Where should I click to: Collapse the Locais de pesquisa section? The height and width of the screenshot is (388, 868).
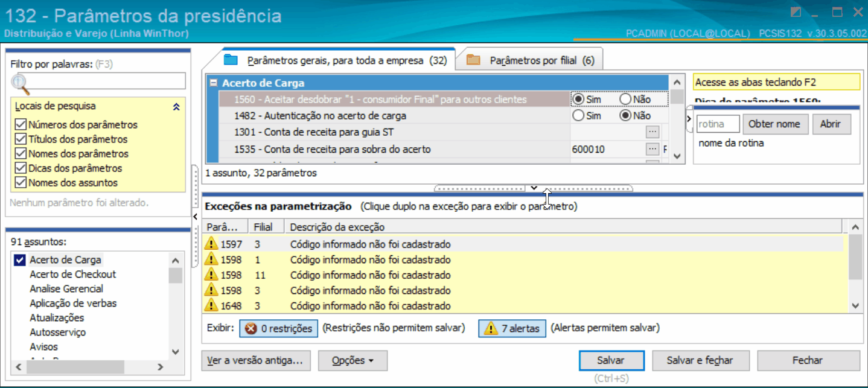click(176, 106)
